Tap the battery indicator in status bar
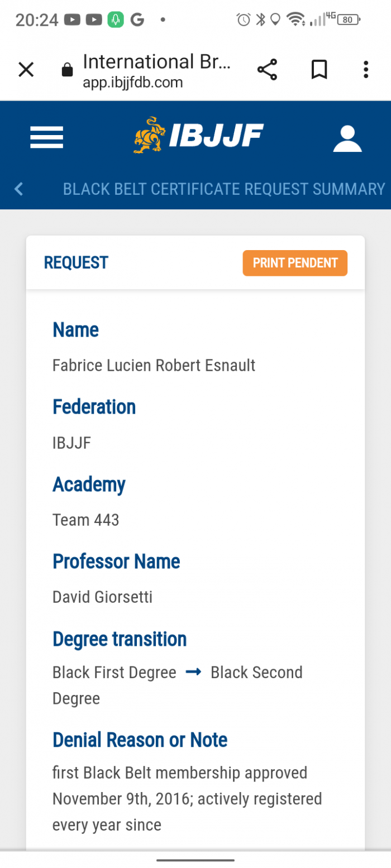This screenshot has height=868, width=391. 349,20
